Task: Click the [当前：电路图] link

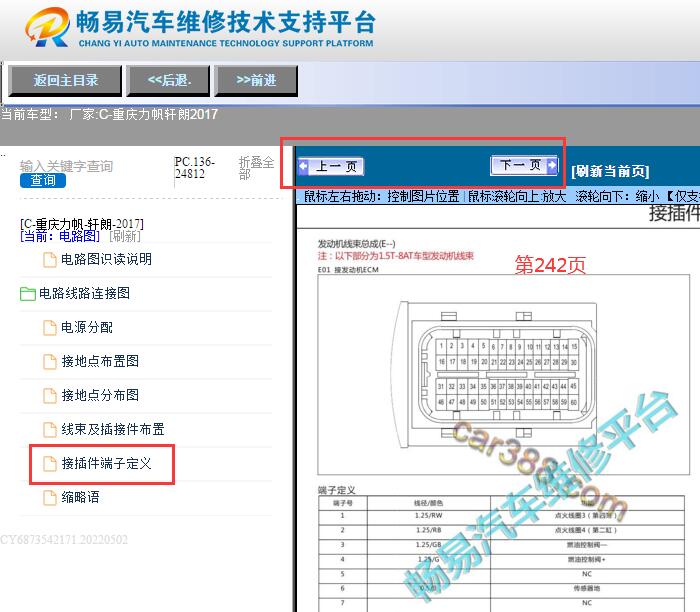Action: [60, 236]
